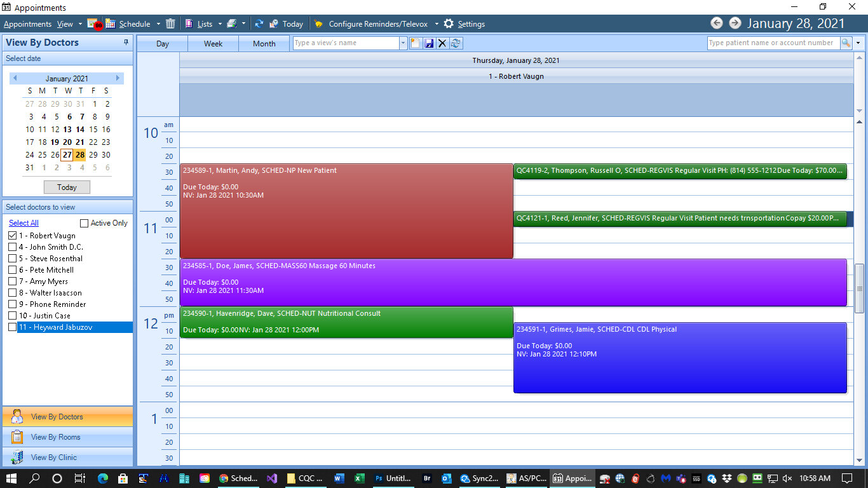Expand the Lists dropdown arrow
Screen dimensions: 868x488
coord(220,24)
